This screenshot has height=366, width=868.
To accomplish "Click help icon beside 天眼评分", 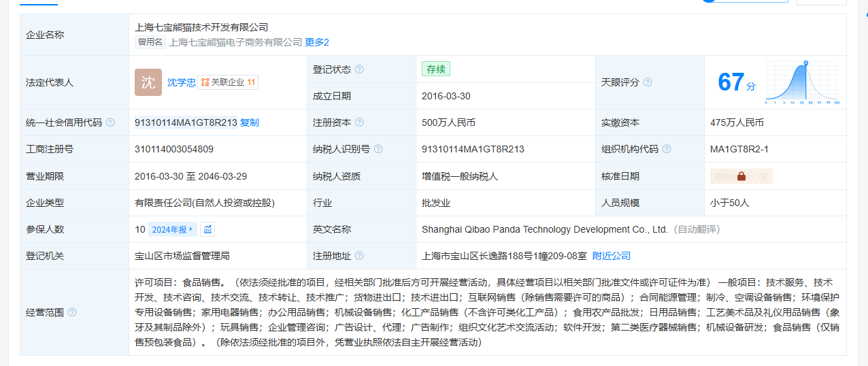I will click(x=648, y=82).
